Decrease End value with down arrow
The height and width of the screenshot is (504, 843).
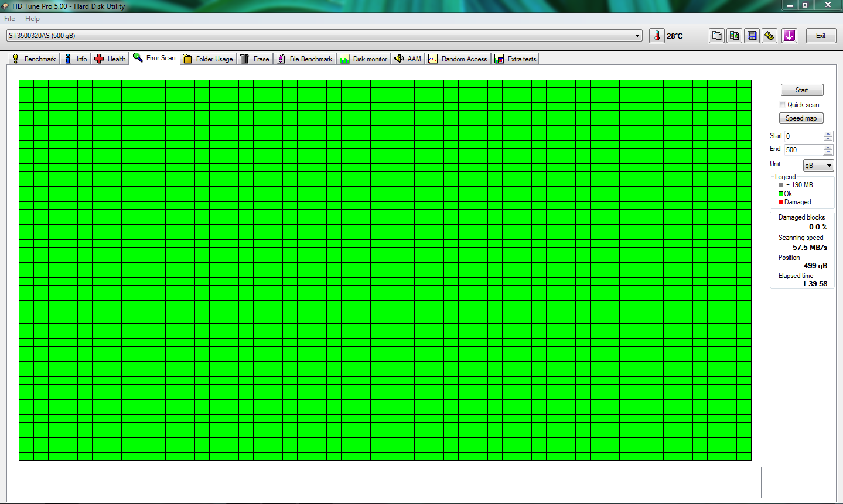(828, 152)
